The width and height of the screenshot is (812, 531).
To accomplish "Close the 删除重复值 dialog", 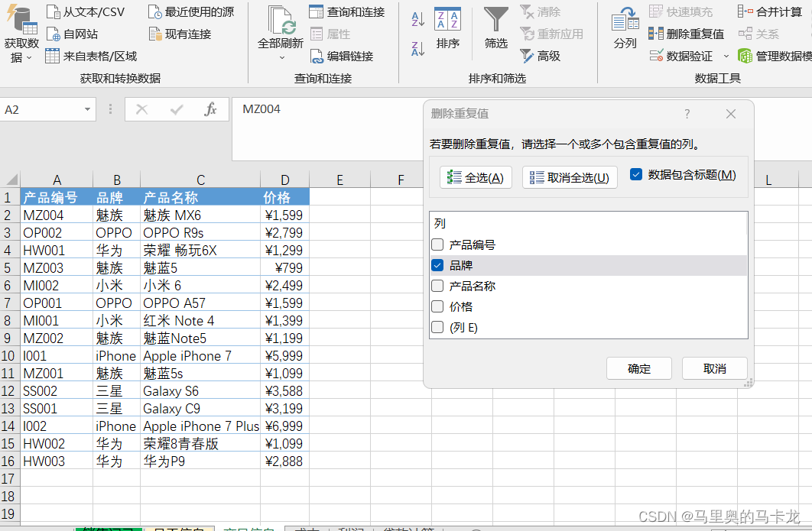I will [x=731, y=114].
